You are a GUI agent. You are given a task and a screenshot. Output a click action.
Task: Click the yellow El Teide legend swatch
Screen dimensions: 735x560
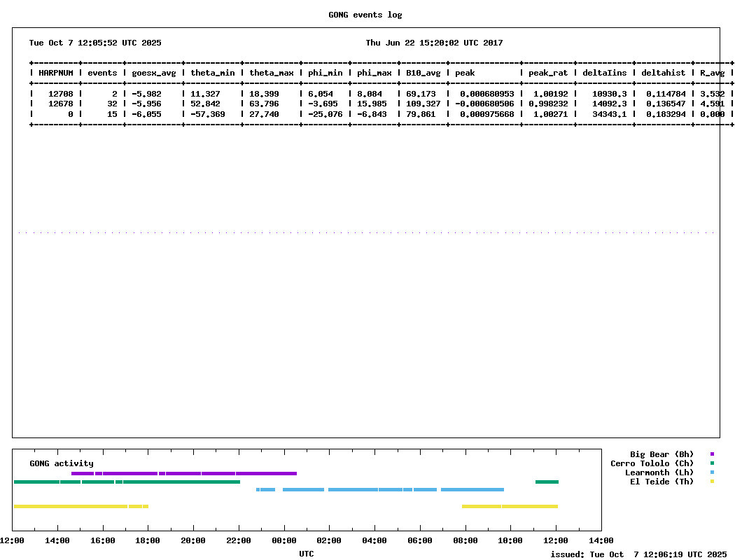712,482
